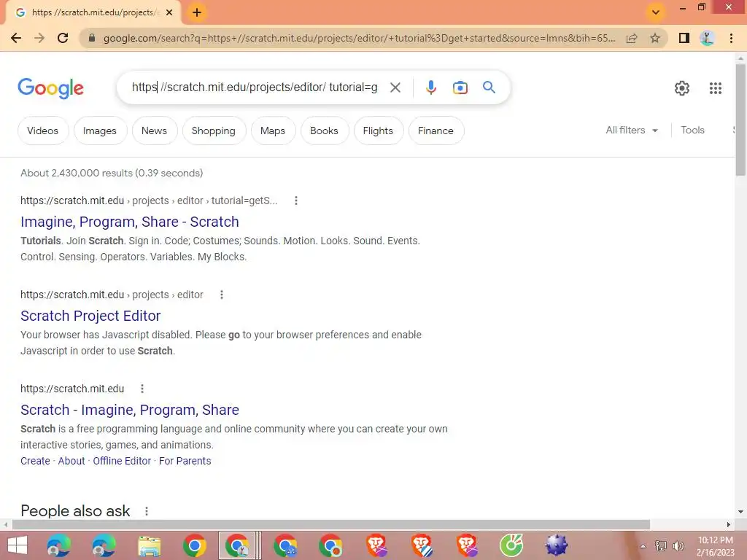Viewport: 747px width, 560px height.
Task: Start voice search with microphone
Action: pos(430,87)
